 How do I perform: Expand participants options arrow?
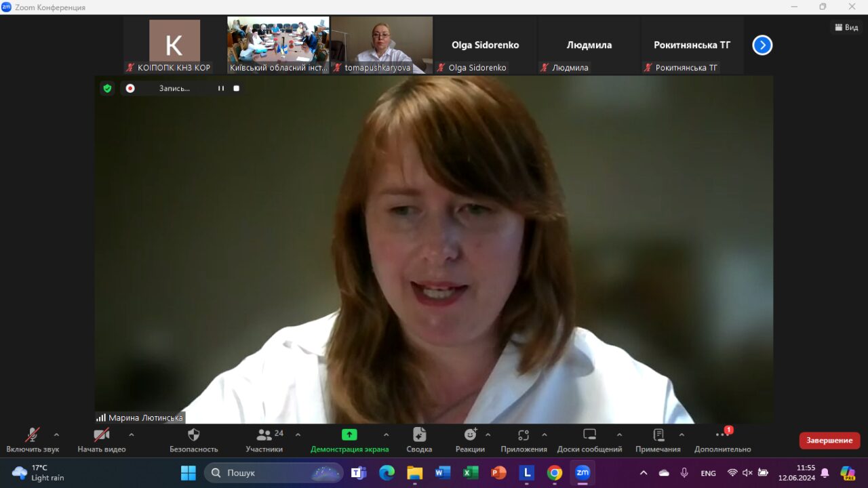point(298,434)
